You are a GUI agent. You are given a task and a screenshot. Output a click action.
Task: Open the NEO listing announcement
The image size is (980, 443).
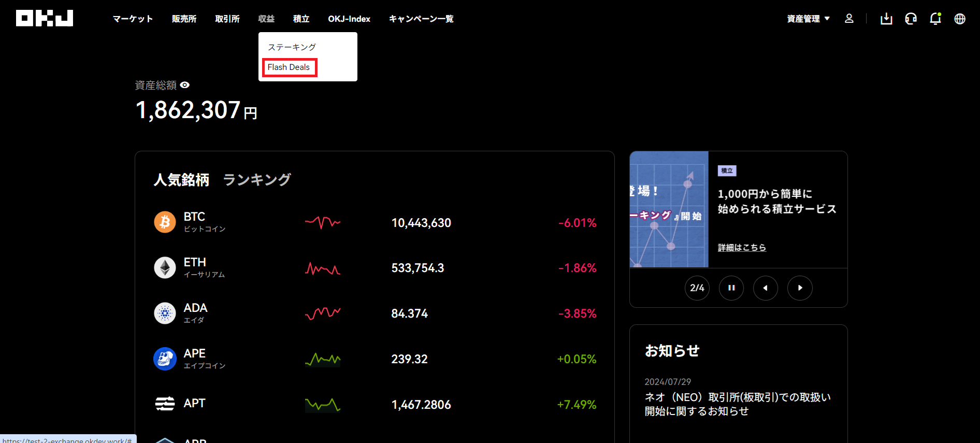click(x=738, y=404)
